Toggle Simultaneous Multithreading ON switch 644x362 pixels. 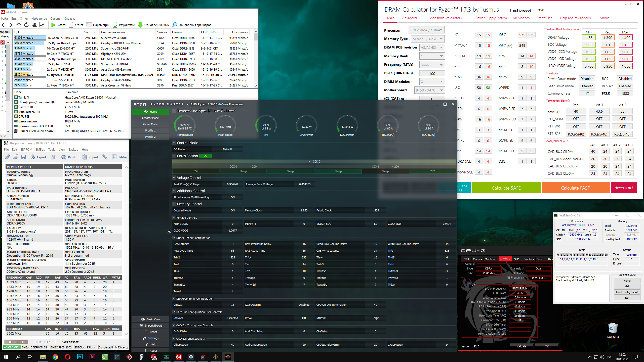232,197
